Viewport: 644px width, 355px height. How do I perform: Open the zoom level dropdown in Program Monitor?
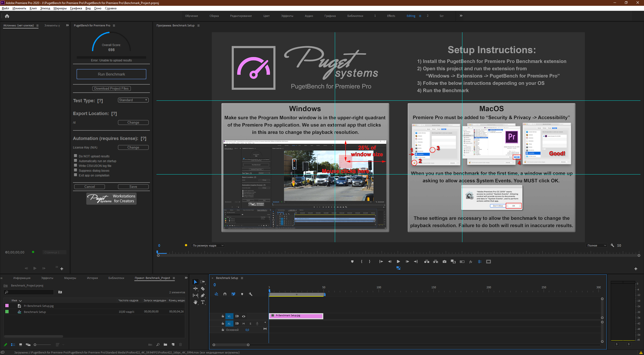[208, 245]
